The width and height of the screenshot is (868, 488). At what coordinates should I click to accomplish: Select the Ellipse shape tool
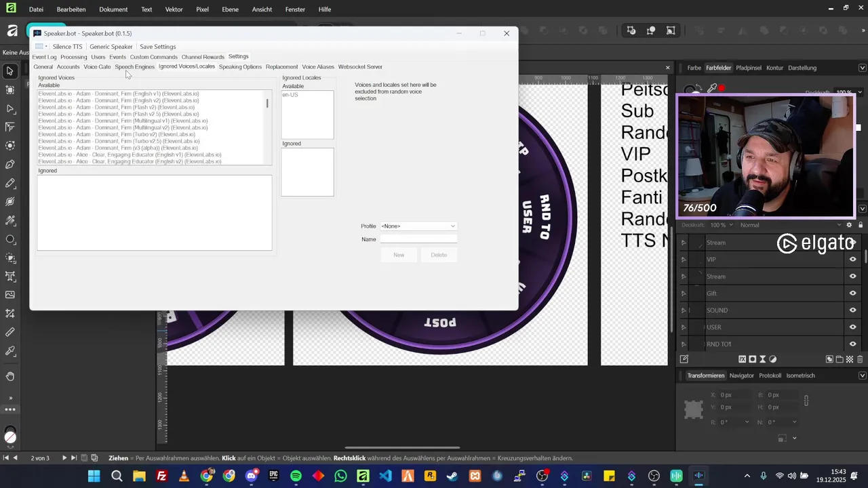pos(10,239)
